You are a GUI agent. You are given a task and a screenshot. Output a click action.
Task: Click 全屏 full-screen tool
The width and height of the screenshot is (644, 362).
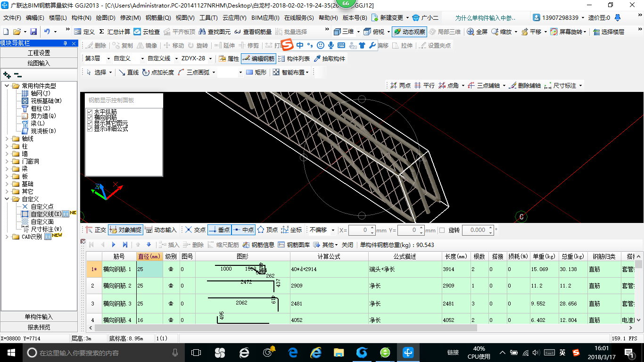point(477,32)
